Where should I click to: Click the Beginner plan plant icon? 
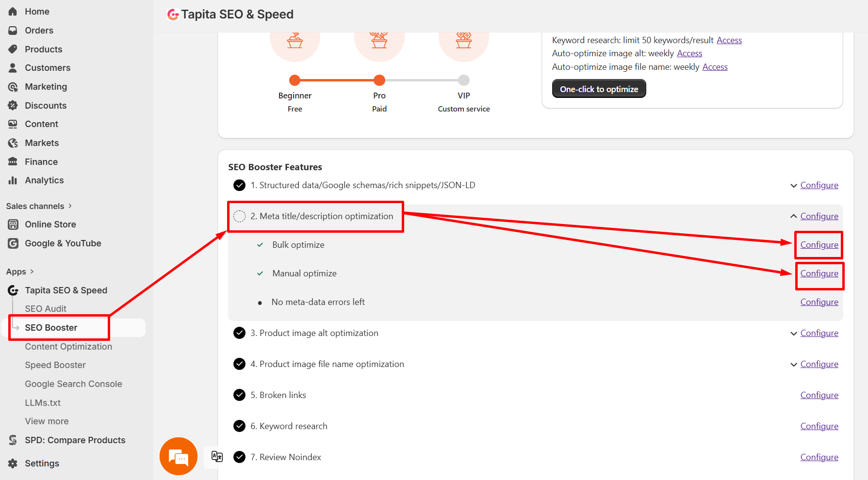pyautogui.click(x=295, y=41)
